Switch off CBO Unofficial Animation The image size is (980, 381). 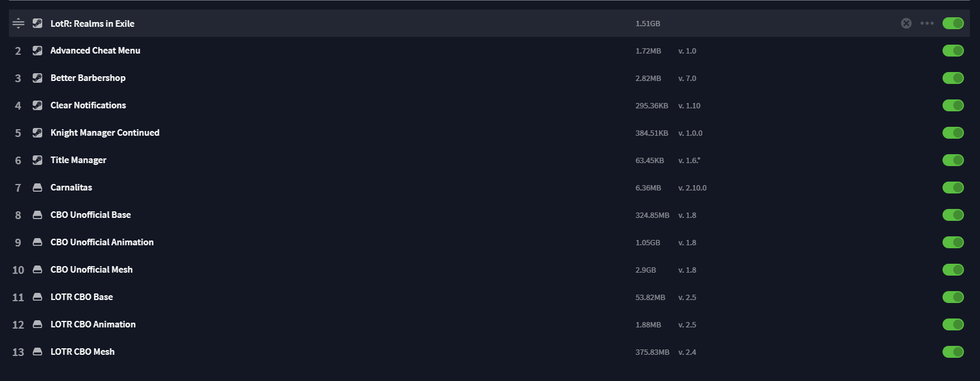pyautogui.click(x=953, y=242)
